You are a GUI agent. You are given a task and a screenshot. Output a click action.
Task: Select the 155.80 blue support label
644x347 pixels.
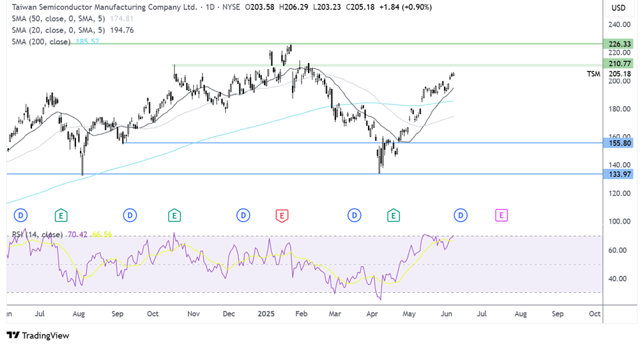click(x=619, y=143)
